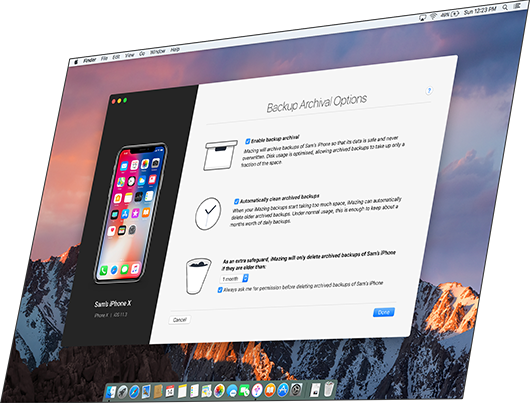Open Reminders icon in Dock
This screenshot has width=530, height=403.
pos(194,391)
